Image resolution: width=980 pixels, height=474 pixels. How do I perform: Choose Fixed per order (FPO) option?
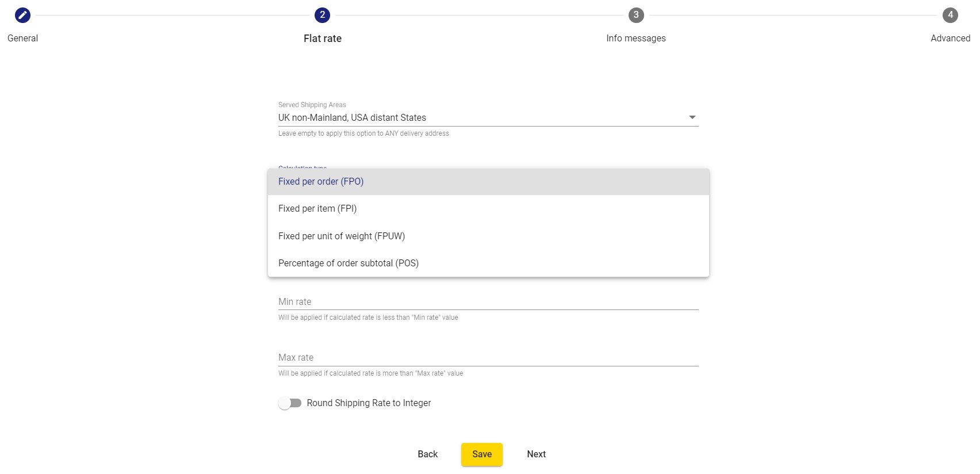[x=488, y=182]
